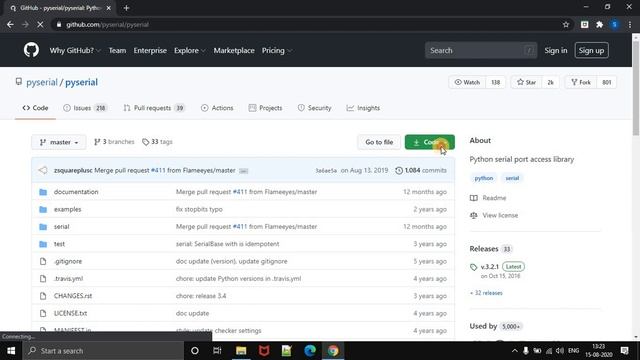
Task: Star the pyserial repository
Action: (x=526, y=82)
